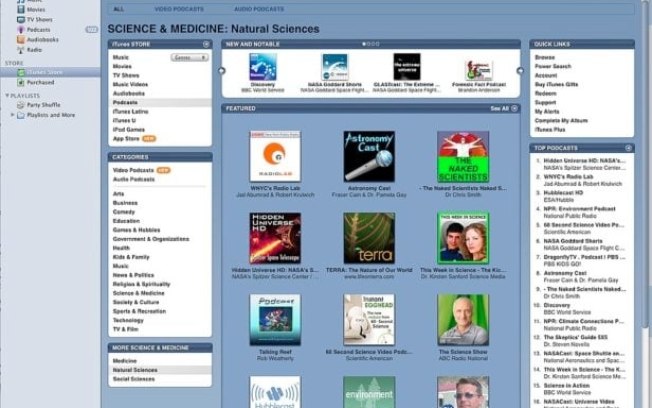This screenshot has width=652, height=408.
Task: Open Power Search in Quick Links
Action: coord(553,67)
